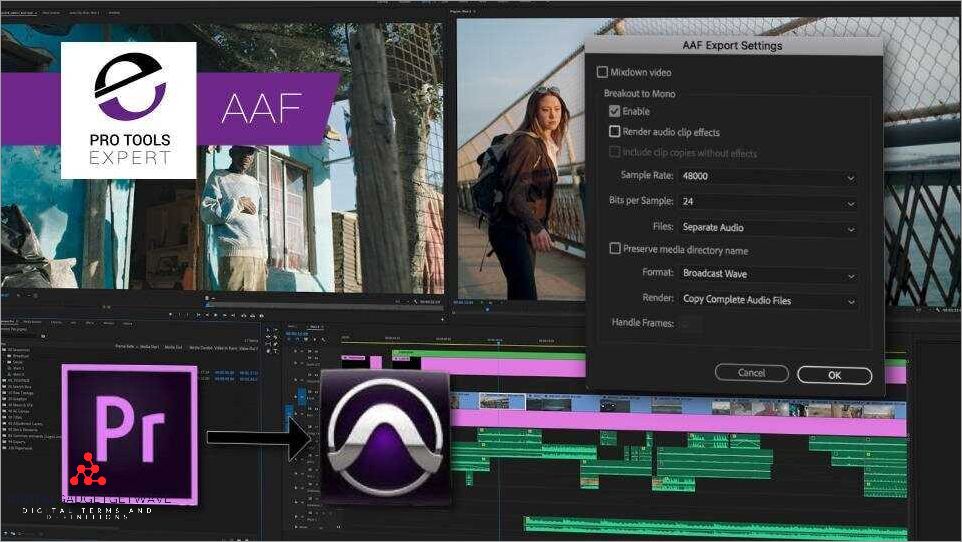This screenshot has width=962, height=542.
Task: Expand the Bits per Sample dropdown
Action: point(767,203)
